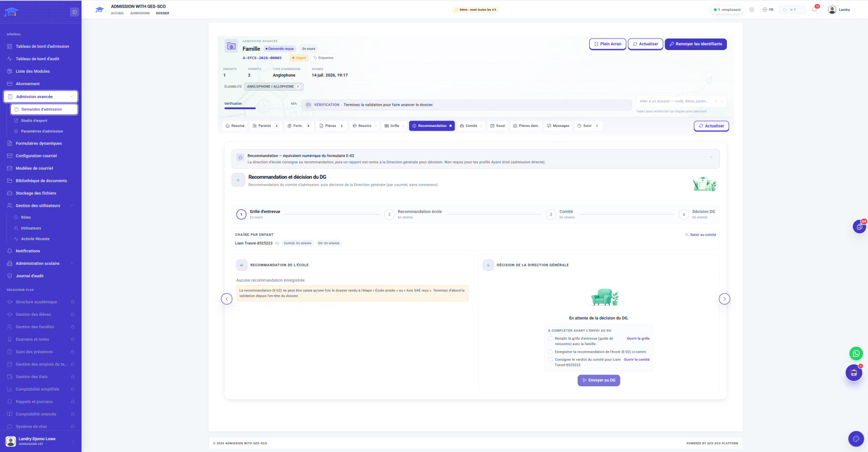Click the top bar search field
The image size is (868, 452).
pyautogui.click(x=793, y=10)
